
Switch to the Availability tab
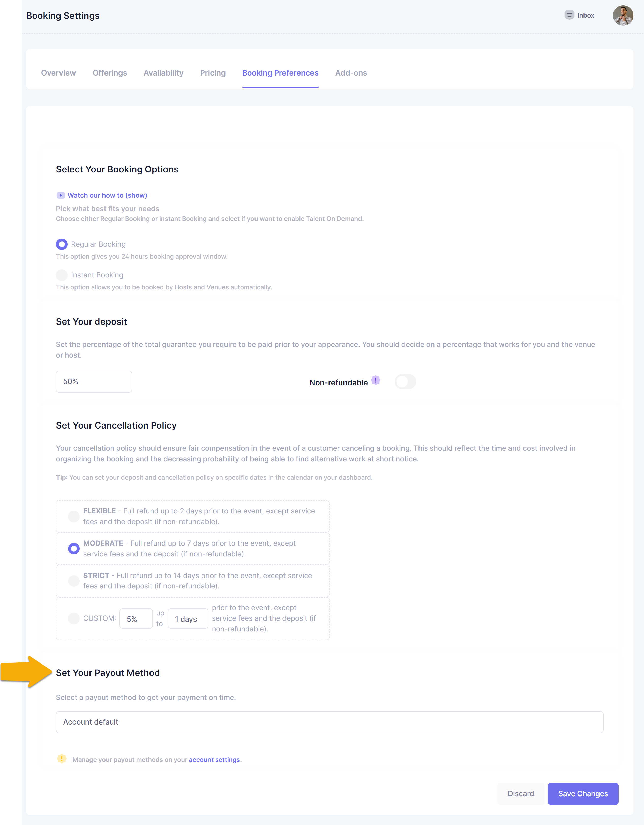[163, 73]
